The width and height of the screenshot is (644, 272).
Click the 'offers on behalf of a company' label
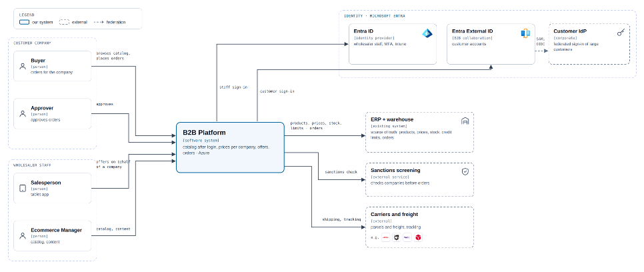[113, 165]
